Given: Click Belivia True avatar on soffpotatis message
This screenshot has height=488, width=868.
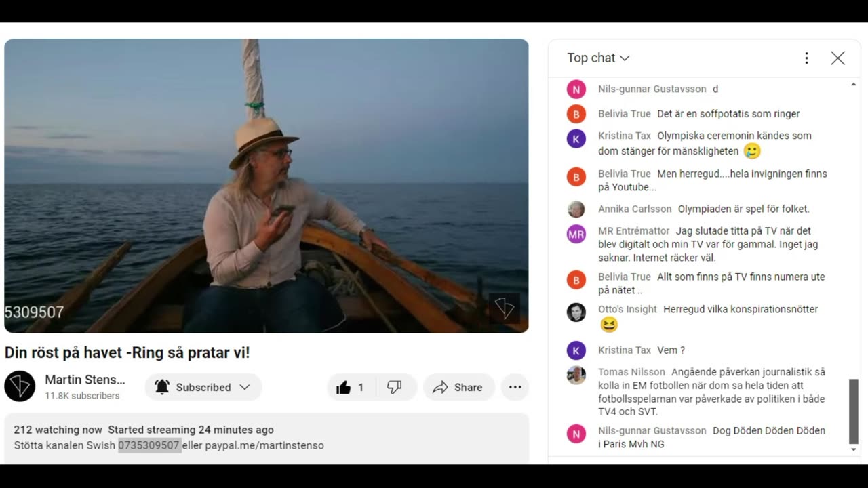Looking at the screenshot, I should click(x=576, y=114).
